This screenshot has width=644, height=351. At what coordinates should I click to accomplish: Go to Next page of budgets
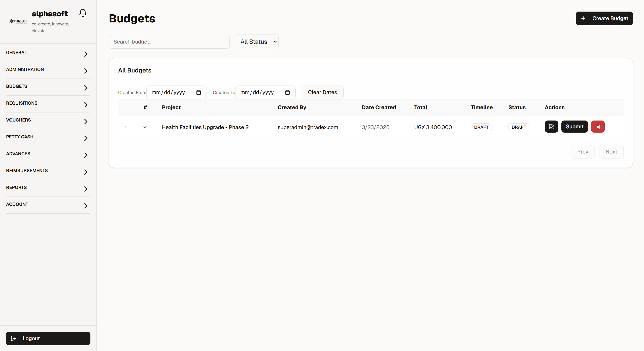tap(611, 152)
